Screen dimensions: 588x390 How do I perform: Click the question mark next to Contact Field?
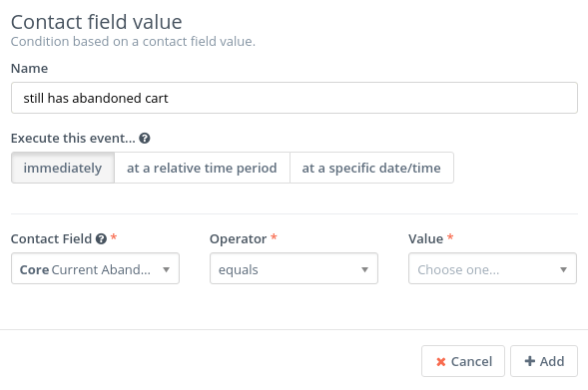[101, 238]
